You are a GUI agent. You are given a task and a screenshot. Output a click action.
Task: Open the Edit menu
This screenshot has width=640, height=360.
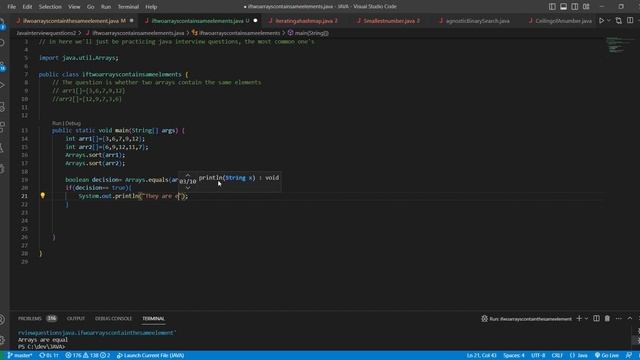27,7
